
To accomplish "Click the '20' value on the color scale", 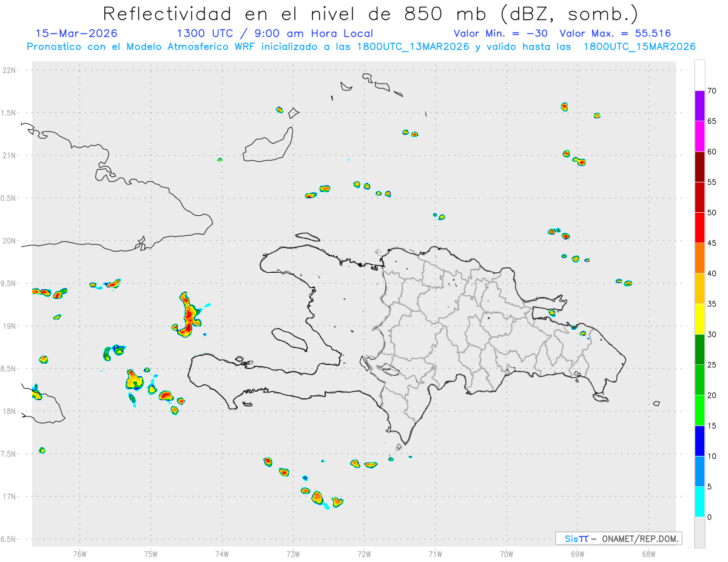I will click(x=712, y=395).
